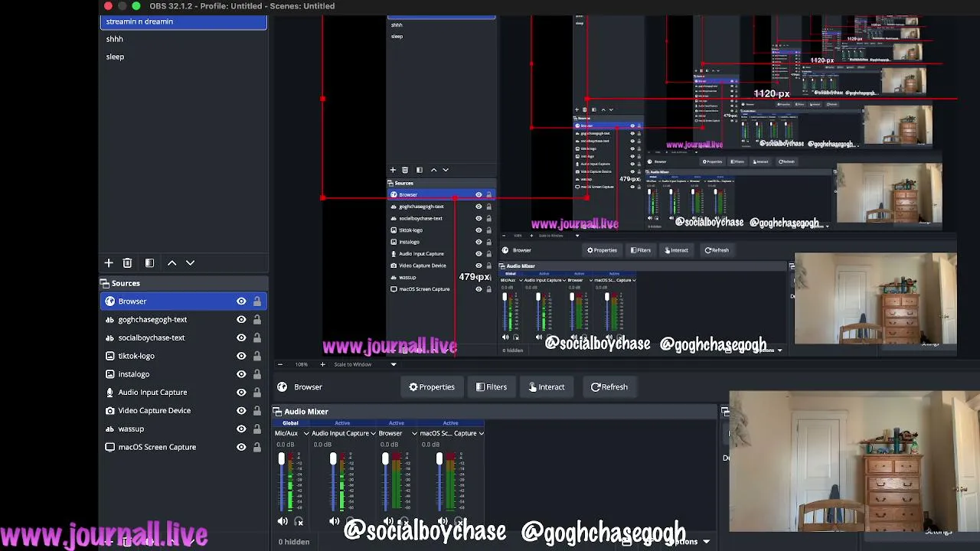Lock the Video Capture Device source
The width and height of the screenshot is (980, 551).
[257, 411]
